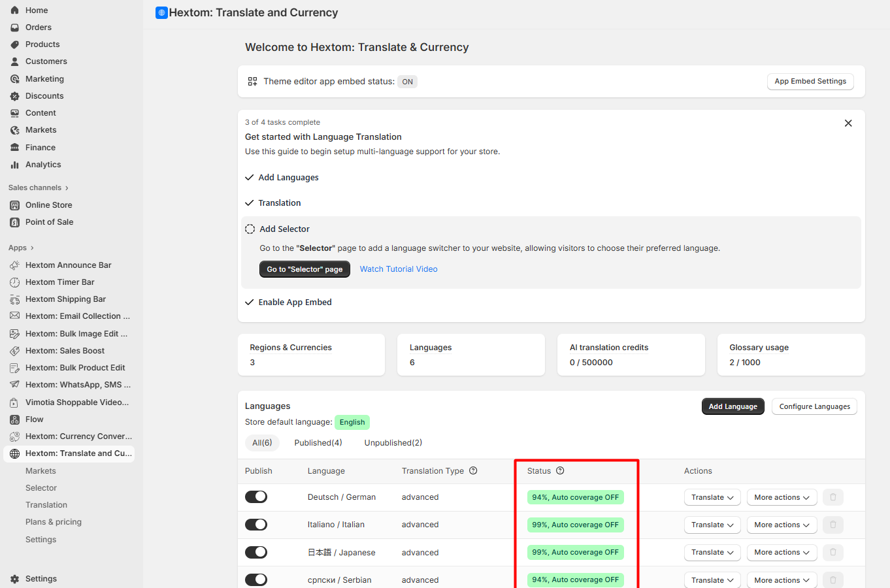890x588 pixels.
Task: Click the Flow app icon
Action: (x=14, y=419)
